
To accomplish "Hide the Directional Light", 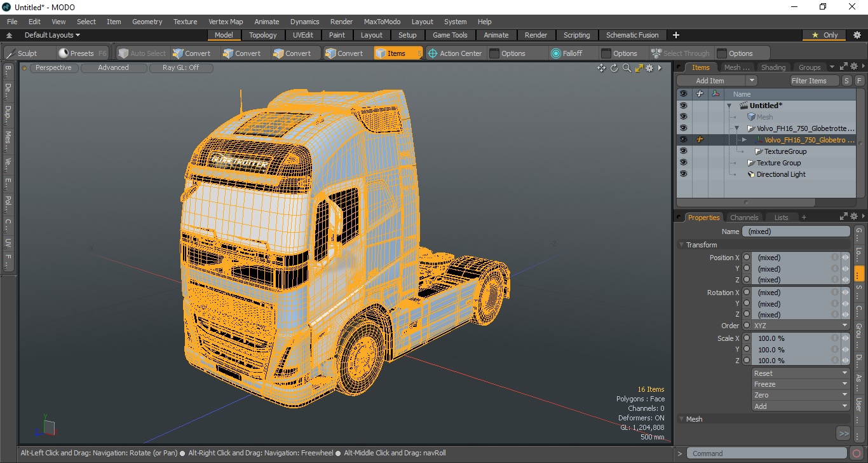I will (x=683, y=174).
